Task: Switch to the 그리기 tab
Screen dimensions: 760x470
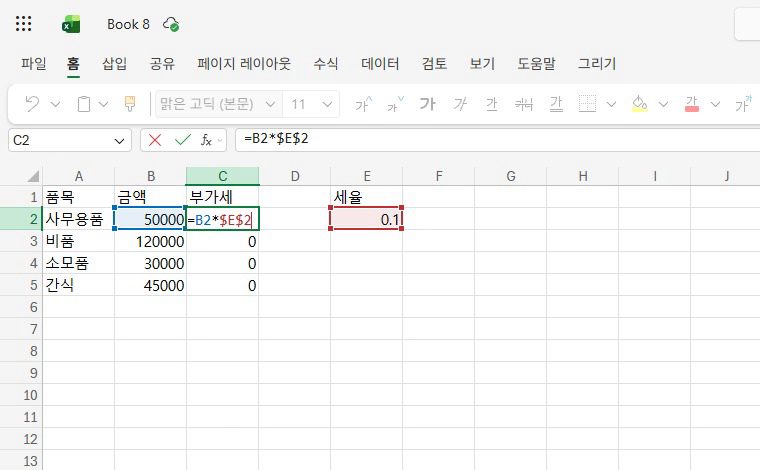Action: click(597, 63)
